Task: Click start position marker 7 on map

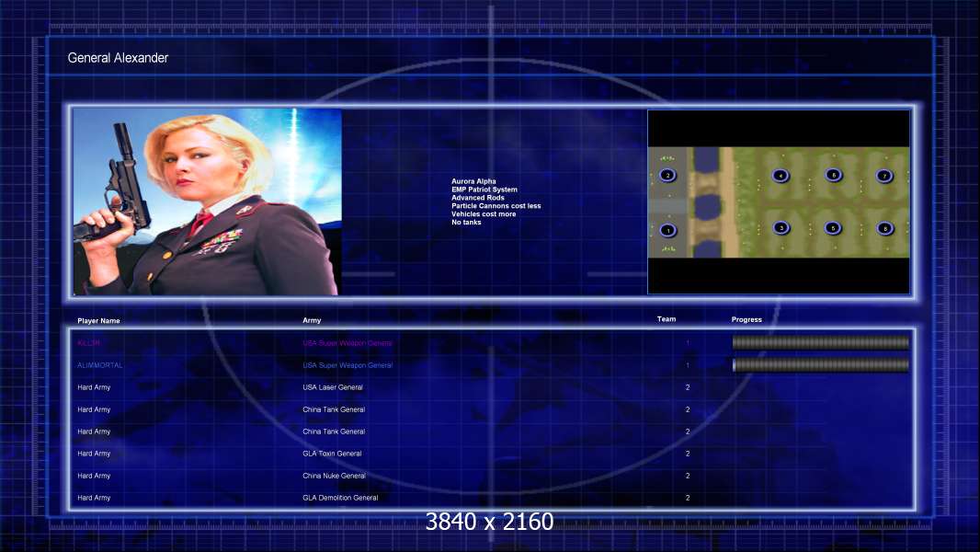Action: point(883,176)
